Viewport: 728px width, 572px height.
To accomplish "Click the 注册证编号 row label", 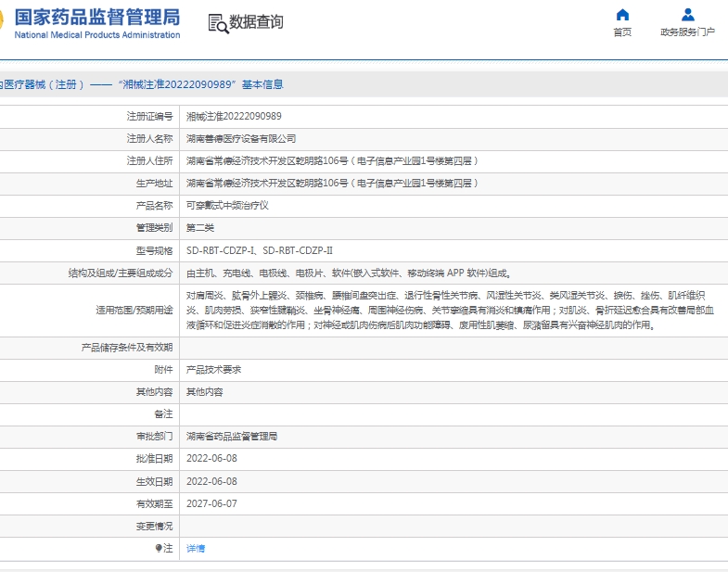I will [x=149, y=117].
